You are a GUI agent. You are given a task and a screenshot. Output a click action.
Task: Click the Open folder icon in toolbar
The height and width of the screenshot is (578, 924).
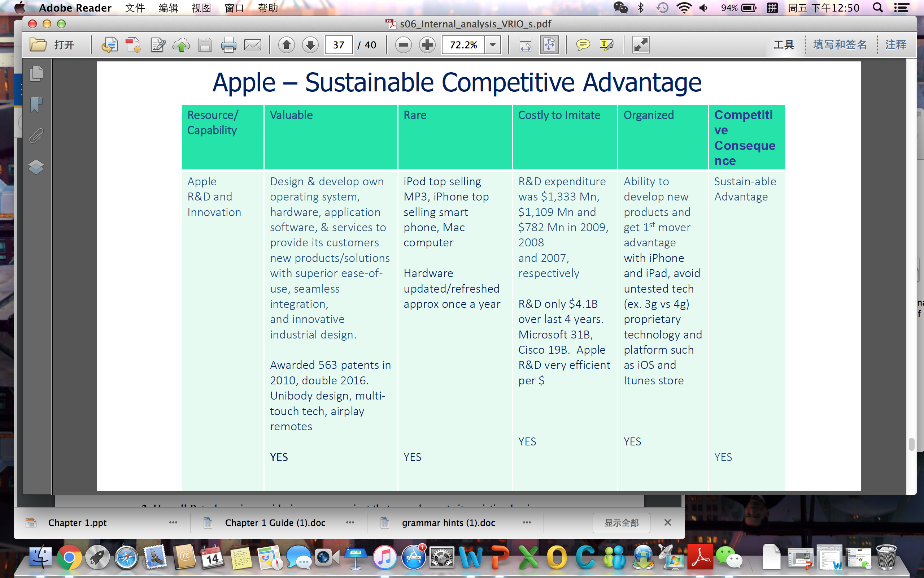[x=38, y=45]
